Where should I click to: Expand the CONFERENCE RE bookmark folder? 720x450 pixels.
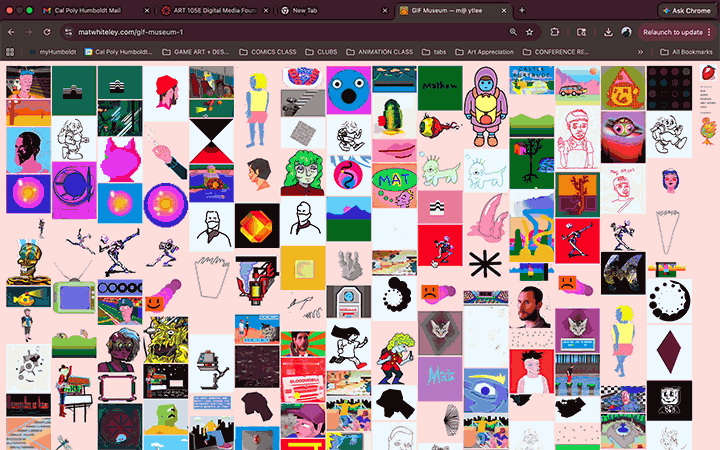coord(556,52)
